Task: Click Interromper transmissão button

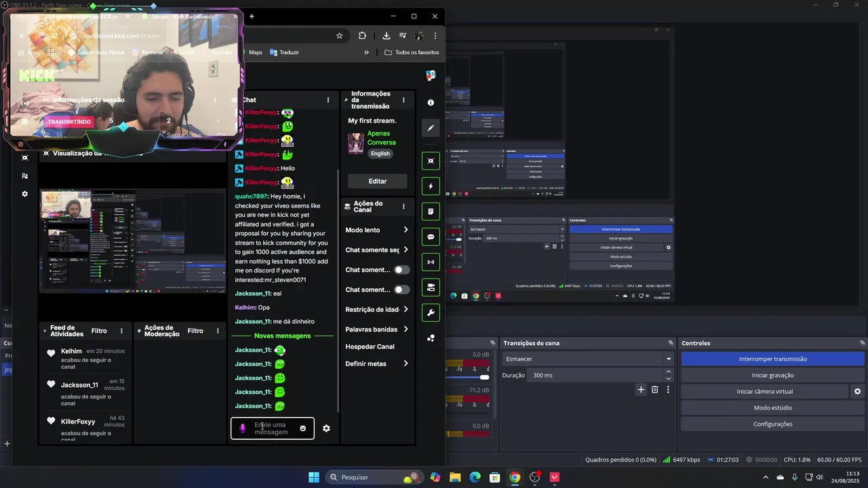Action: coord(773,359)
